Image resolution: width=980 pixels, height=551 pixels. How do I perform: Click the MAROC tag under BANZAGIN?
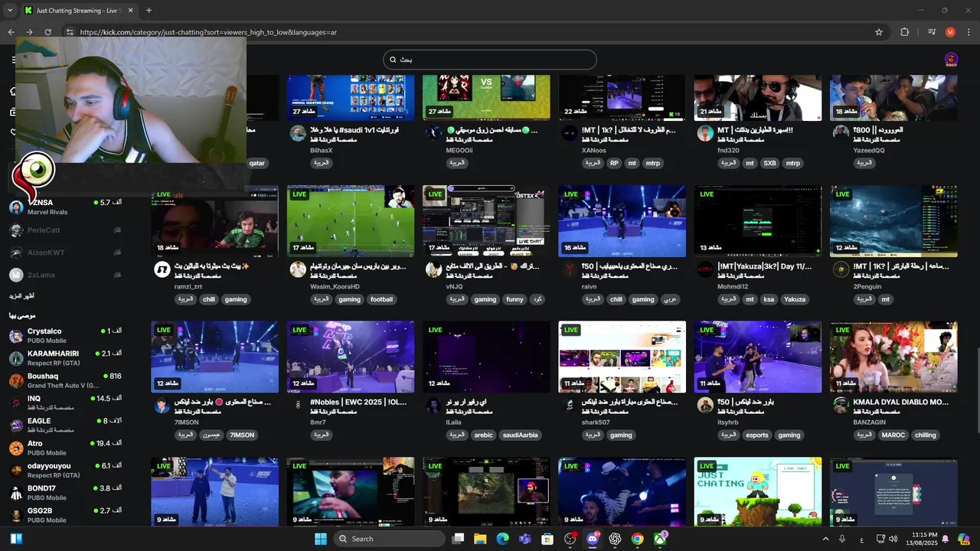click(x=893, y=435)
